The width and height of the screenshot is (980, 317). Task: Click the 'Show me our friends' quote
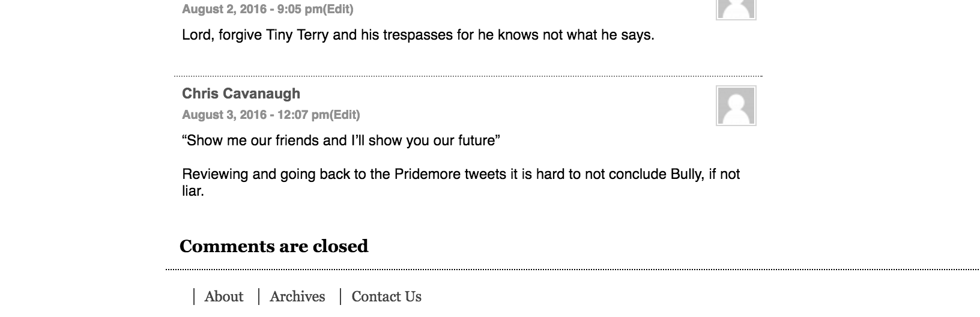coord(340,141)
